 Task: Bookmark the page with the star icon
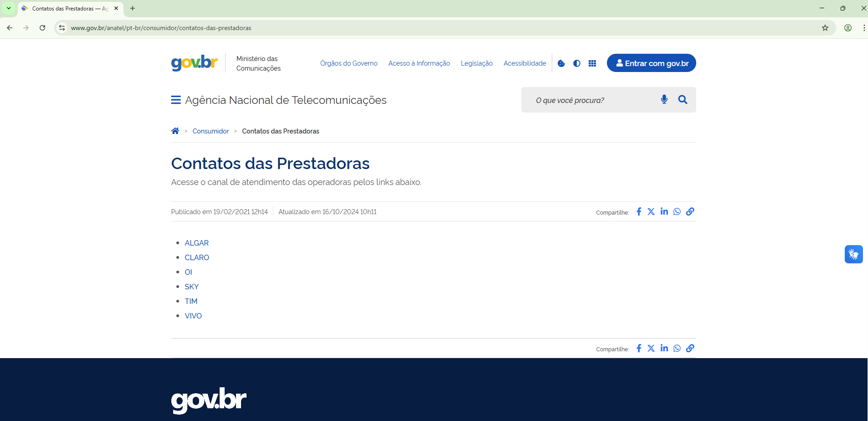point(825,28)
